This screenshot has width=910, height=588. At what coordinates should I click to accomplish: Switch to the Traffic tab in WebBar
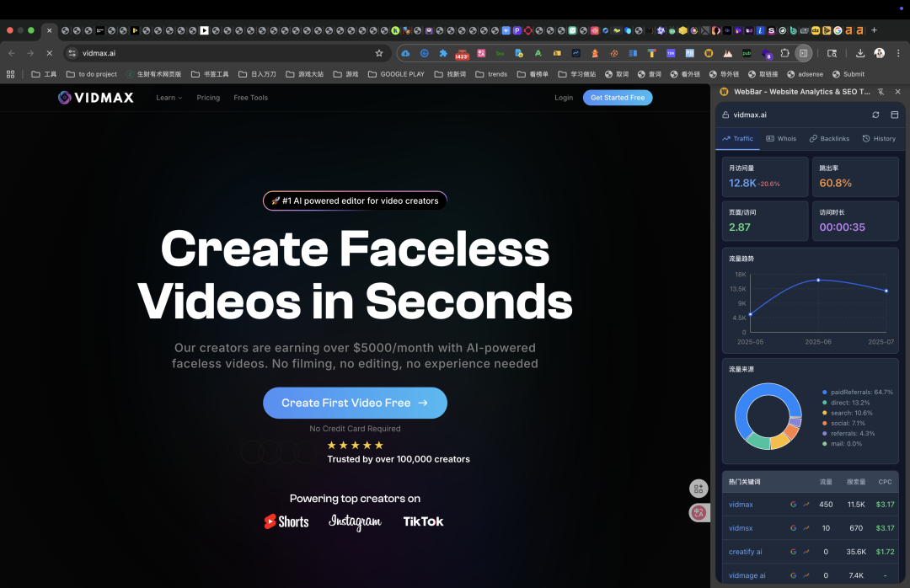[737, 139]
